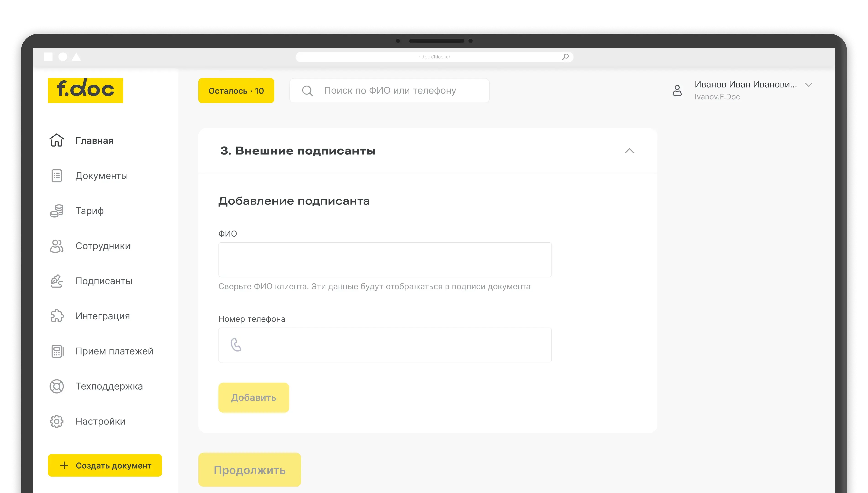Click the user avatar icon in header
This screenshot has width=868, height=493.
pyautogui.click(x=677, y=90)
